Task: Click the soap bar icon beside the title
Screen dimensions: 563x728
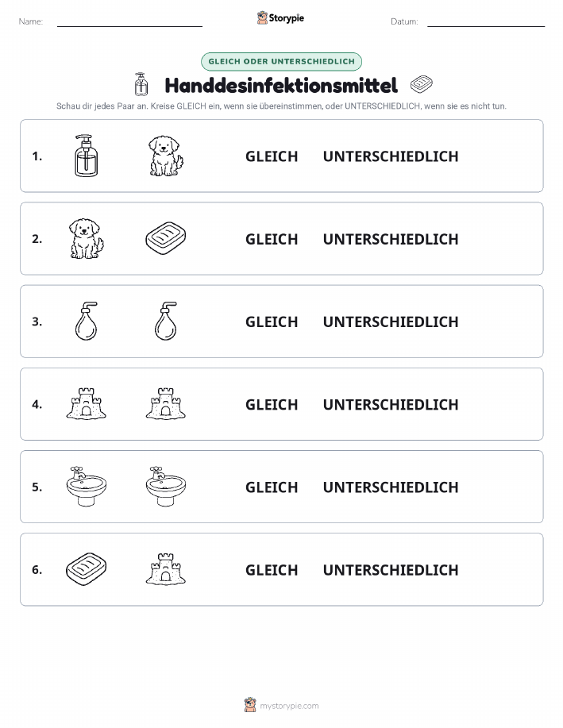Action: point(422,84)
